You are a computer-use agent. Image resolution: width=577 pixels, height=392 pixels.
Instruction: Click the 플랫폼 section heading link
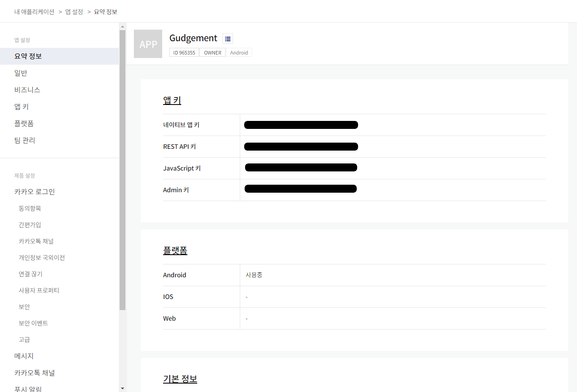tap(175, 250)
